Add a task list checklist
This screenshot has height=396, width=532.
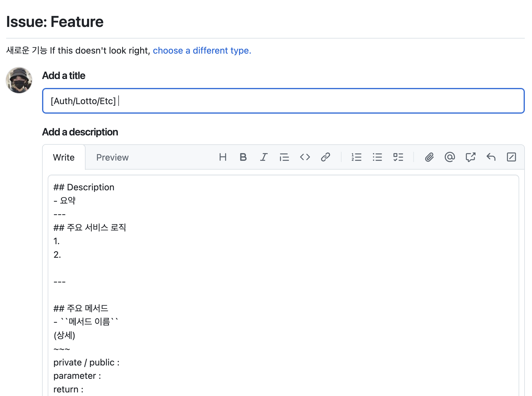(x=398, y=157)
